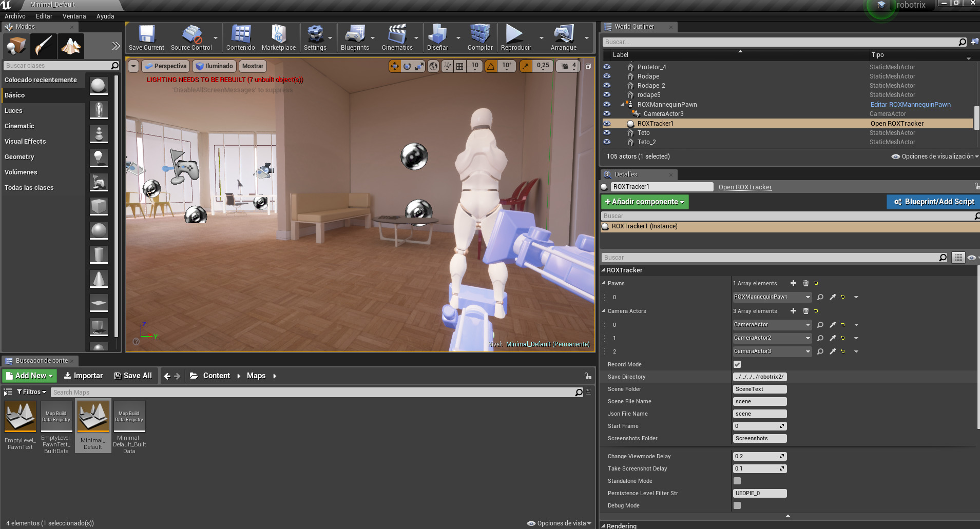Click the Save Directory field

[760, 377]
